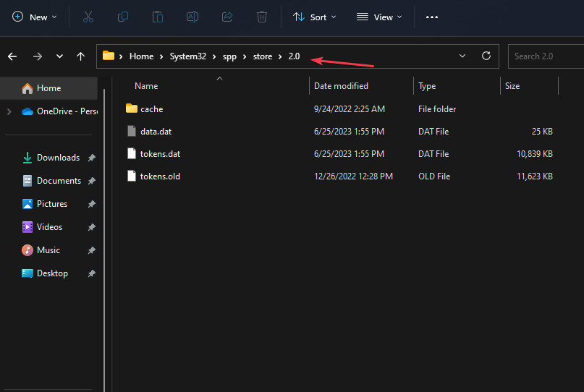Screen dimensions: 584x392
Task: Unpin Downloads using its pin icon
Action: (91, 158)
